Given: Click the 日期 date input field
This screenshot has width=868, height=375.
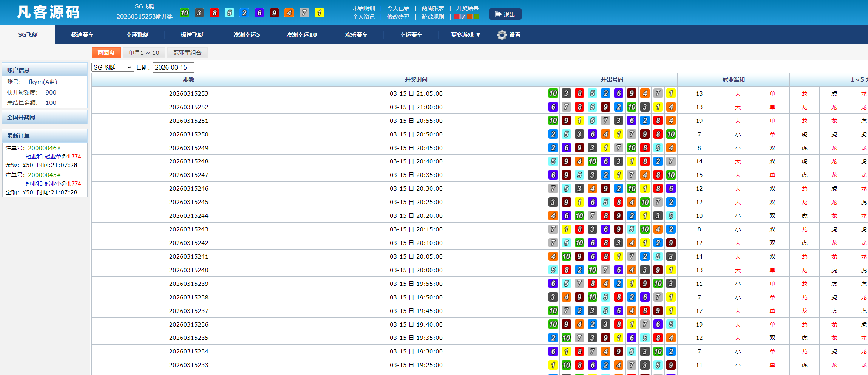Looking at the screenshot, I should coord(173,67).
